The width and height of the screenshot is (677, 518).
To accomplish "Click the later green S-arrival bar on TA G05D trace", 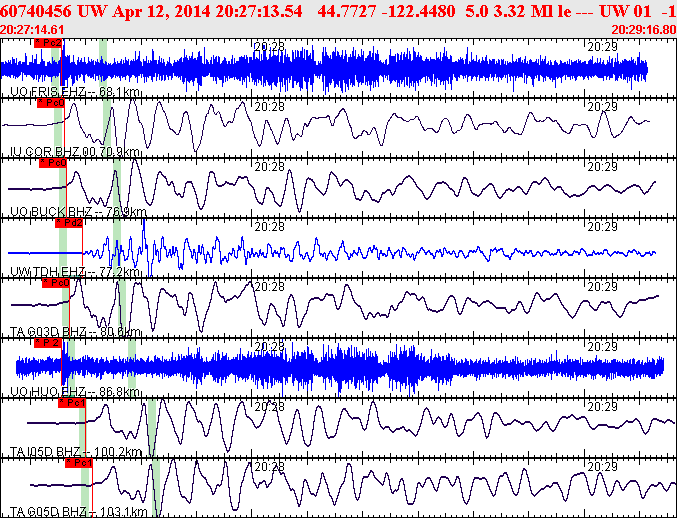I will [x=155, y=488].
